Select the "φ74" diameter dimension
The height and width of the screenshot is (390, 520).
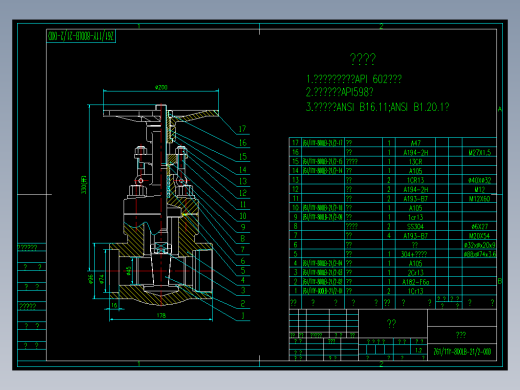point(102,279)
